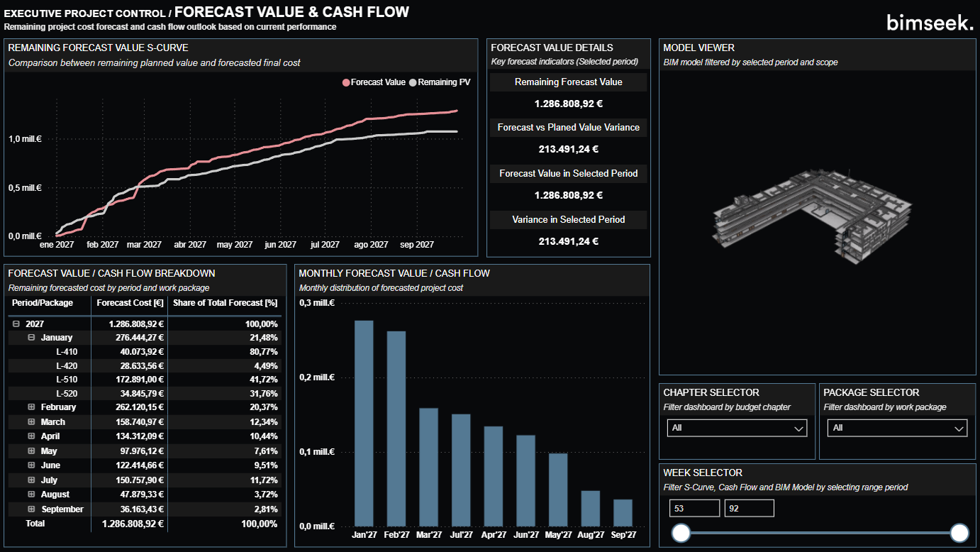Click the end week input field 92

point(749,508)
